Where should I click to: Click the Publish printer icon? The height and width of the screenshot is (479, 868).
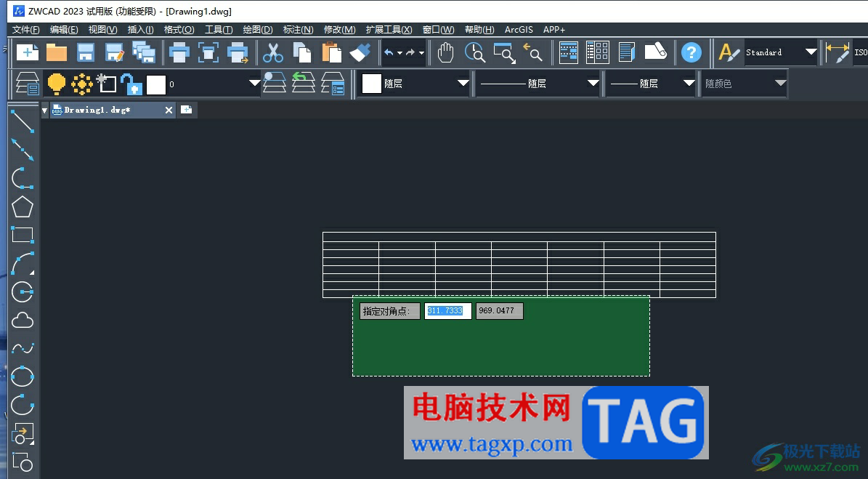pyautogui.click(x=238, y=52)
